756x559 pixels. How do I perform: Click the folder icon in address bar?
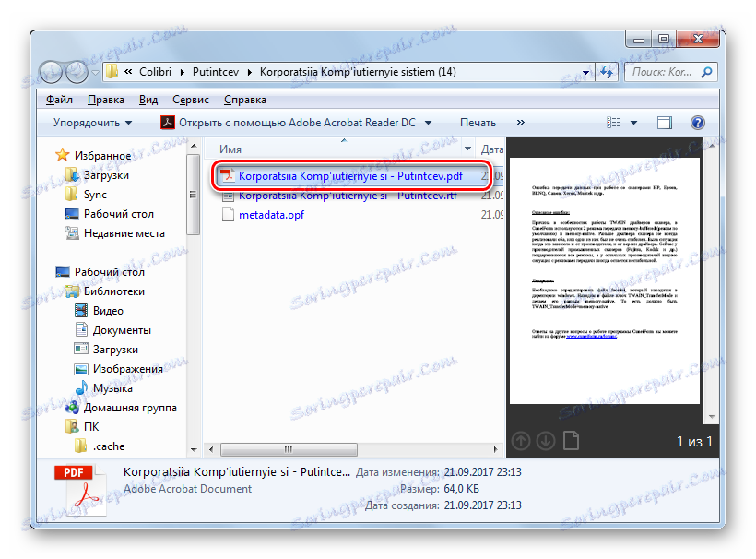pyautogui.click(x=112, y=72)
